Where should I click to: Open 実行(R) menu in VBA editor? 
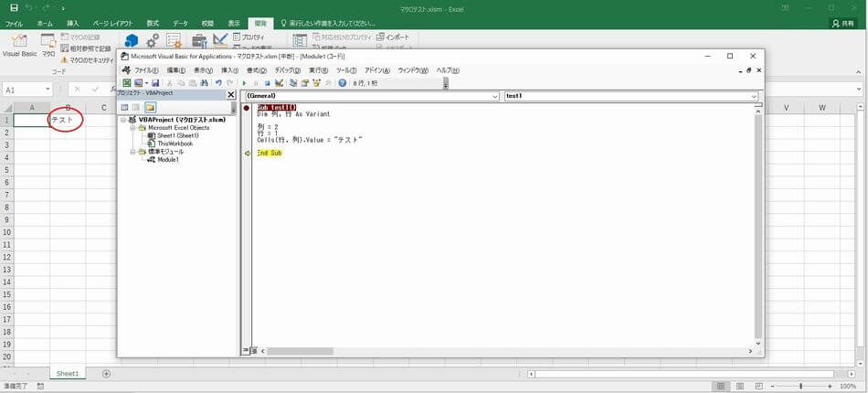point(318,71)
